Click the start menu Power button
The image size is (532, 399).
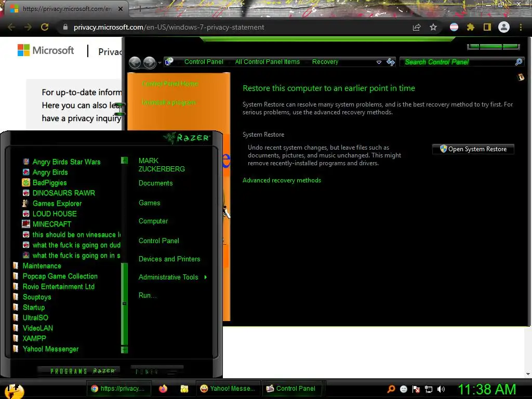(x=157, y=371)
